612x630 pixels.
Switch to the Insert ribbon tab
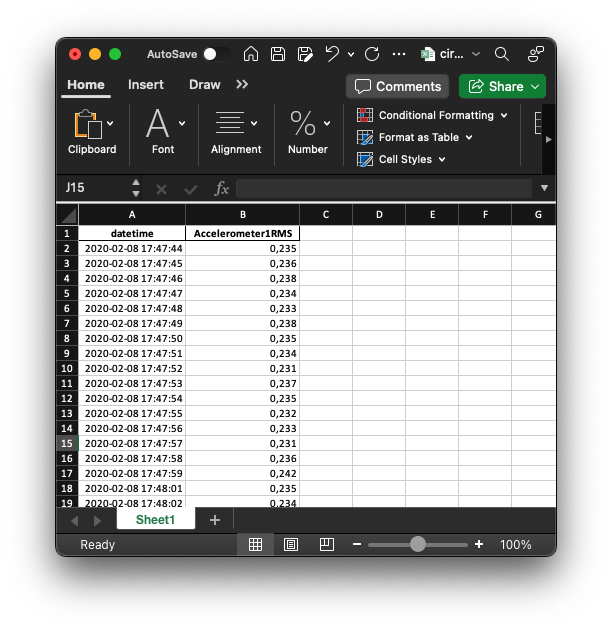(x=146, y=85)
